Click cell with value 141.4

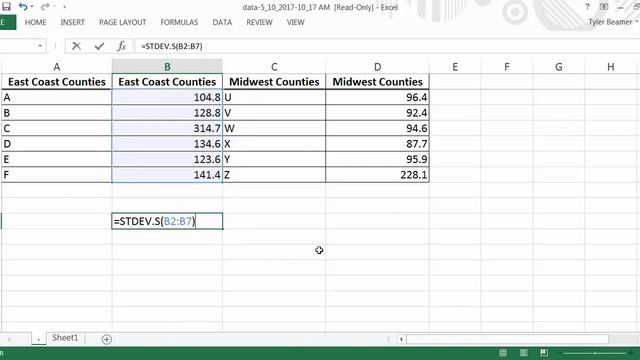point(167,175)
